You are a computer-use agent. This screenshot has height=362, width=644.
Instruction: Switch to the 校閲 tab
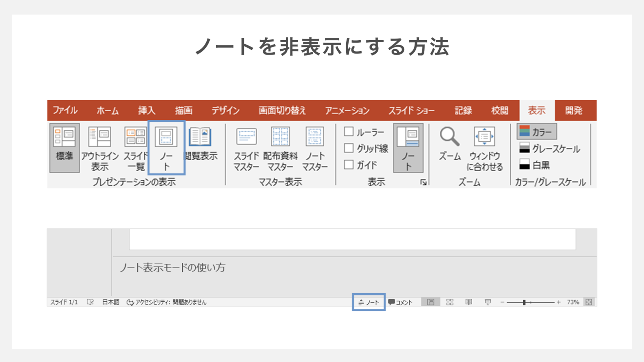[500, 110]
